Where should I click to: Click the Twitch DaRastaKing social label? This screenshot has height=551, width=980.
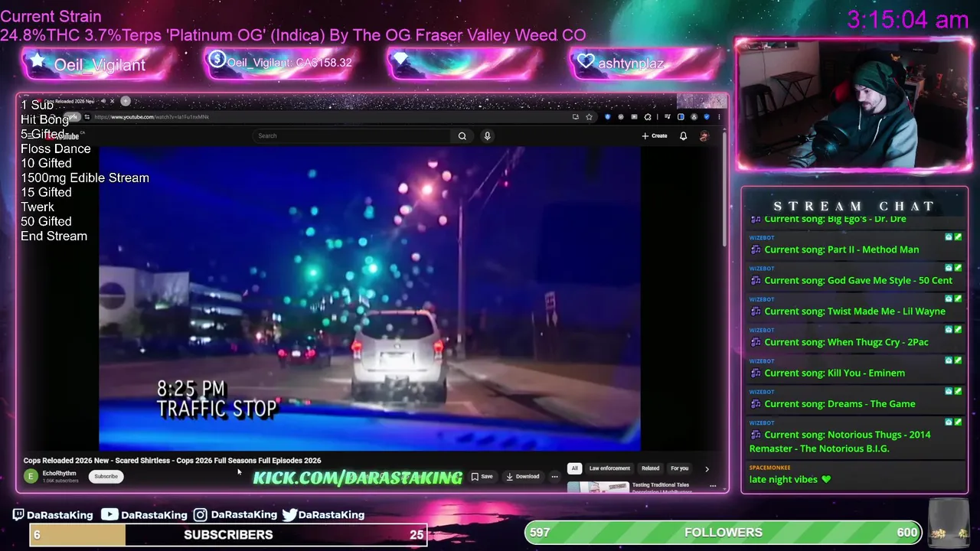click(x=53, y=514)
